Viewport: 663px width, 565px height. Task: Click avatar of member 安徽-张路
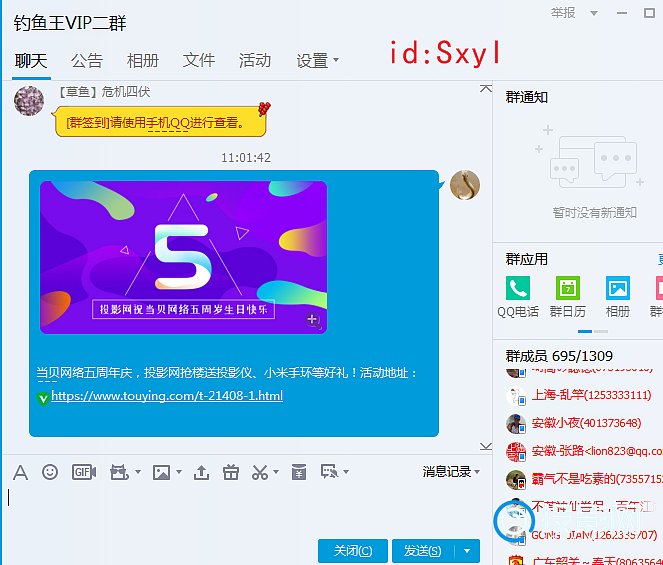[515, 452]
